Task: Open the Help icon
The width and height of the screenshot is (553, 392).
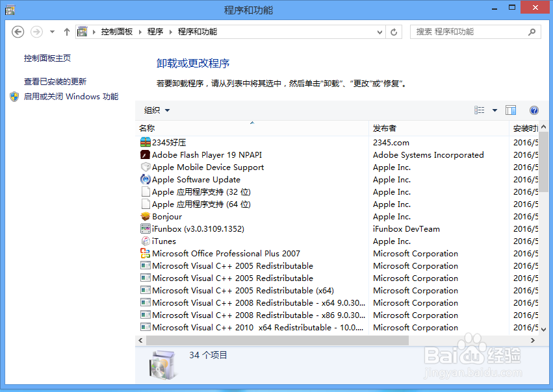Action: click(x=534, y=110)
